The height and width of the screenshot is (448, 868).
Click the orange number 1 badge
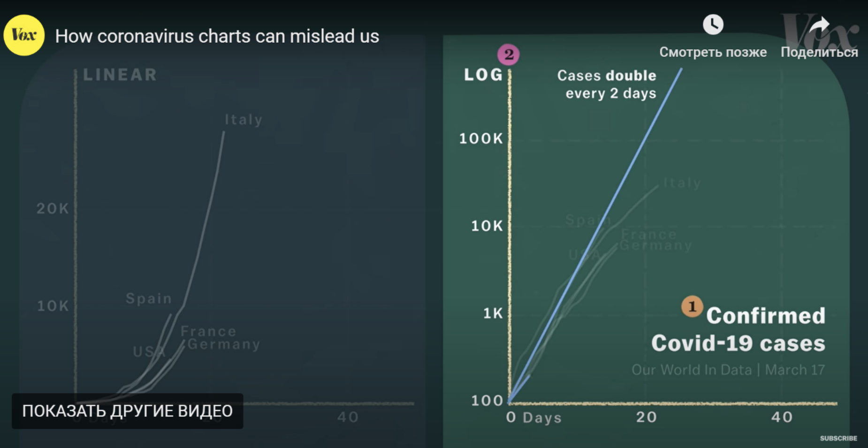pyautogui.click(x=692, y=307)
